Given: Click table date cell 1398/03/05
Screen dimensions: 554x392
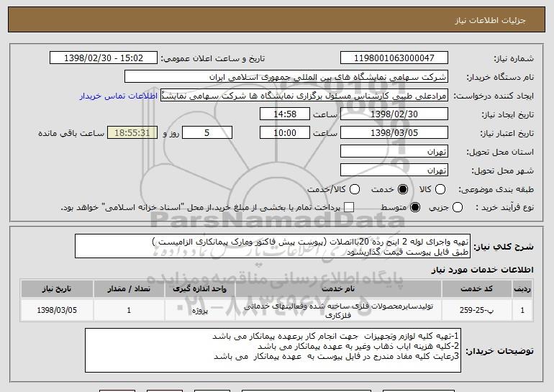Looking at the screenshot, I should tap(57, 310).
